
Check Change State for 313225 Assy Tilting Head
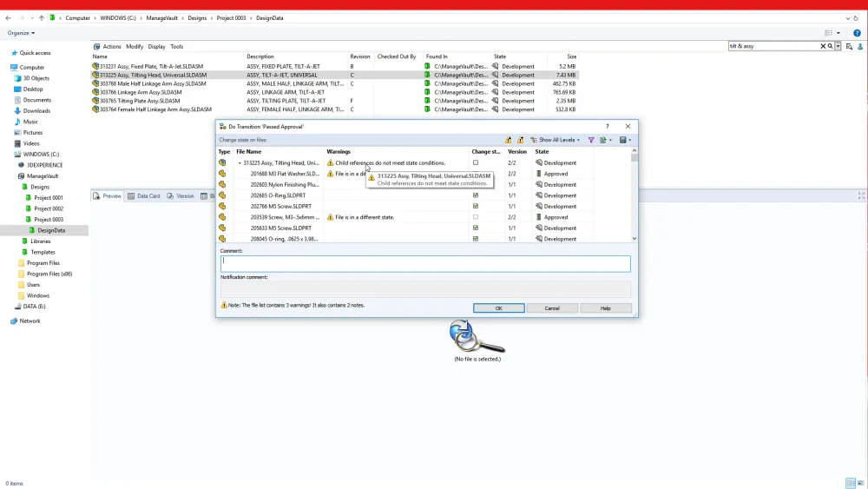(476, 162)
